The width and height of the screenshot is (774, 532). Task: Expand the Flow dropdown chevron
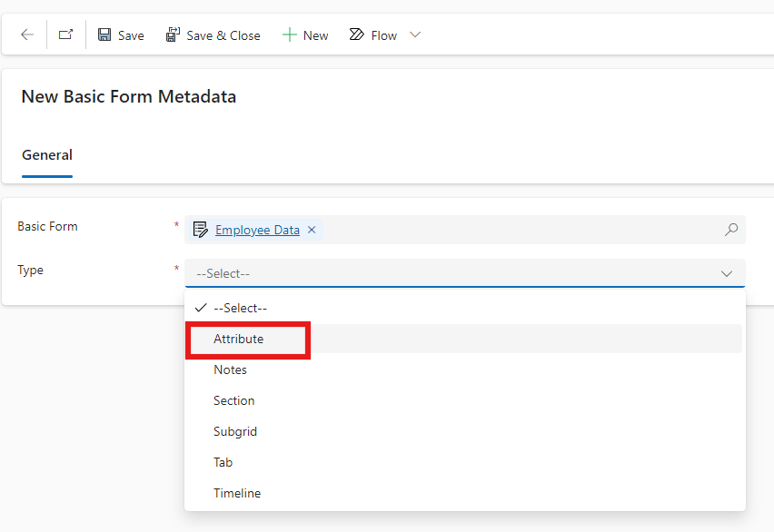pyautogui.click(x=415, y=35)
